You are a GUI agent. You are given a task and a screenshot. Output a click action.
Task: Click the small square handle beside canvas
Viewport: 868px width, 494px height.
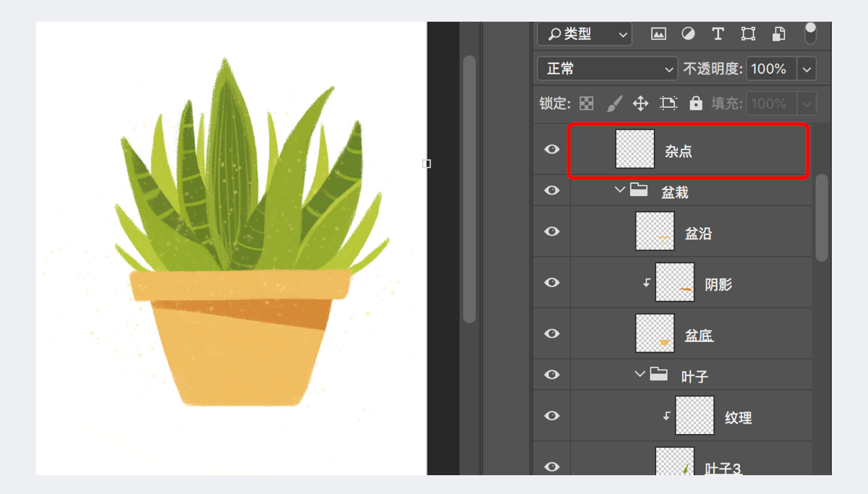[427, 164]
